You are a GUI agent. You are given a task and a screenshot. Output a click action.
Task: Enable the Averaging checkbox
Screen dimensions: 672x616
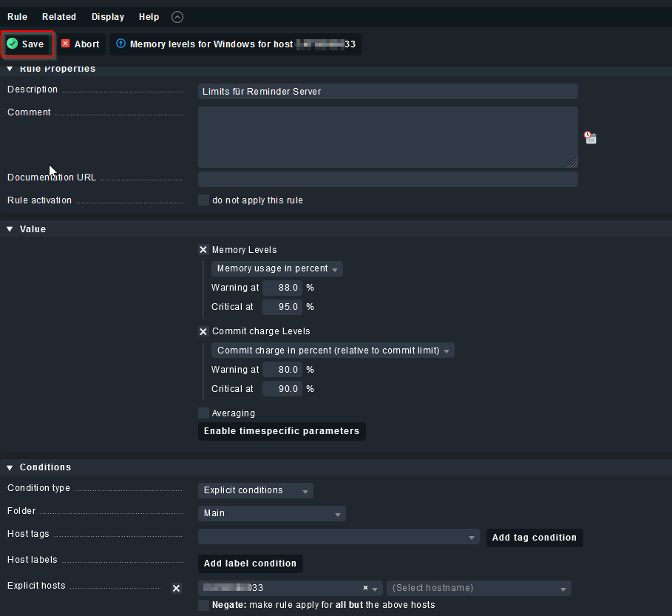click(x=203, y=413)
